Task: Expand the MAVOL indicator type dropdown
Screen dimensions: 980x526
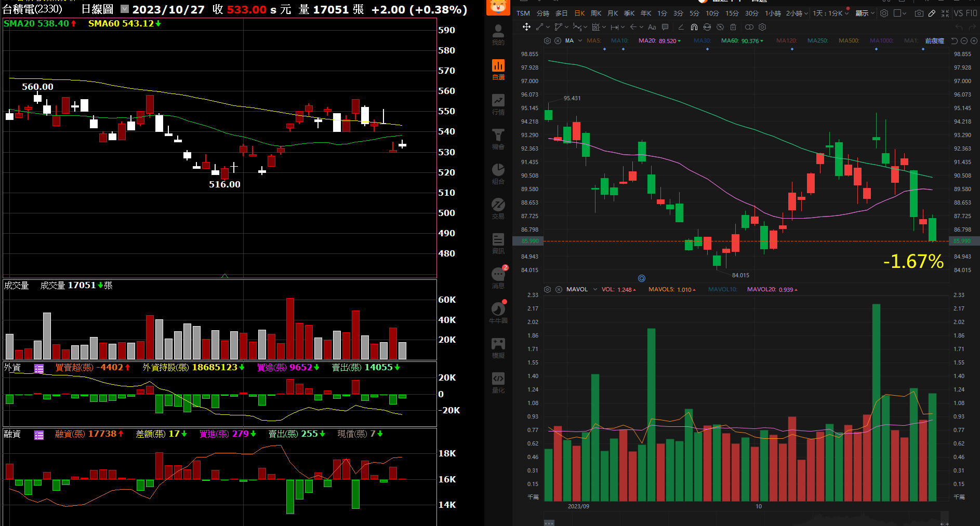Action: [595, 289]
